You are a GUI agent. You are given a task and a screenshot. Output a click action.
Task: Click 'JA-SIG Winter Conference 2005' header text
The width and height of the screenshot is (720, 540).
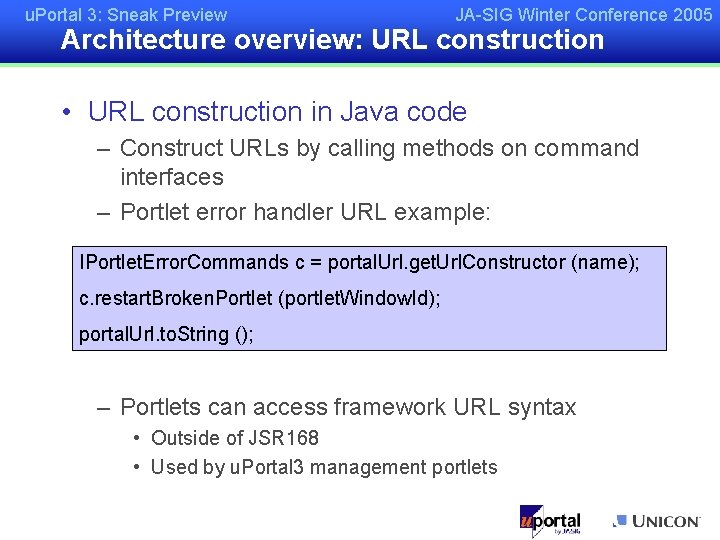584,15
